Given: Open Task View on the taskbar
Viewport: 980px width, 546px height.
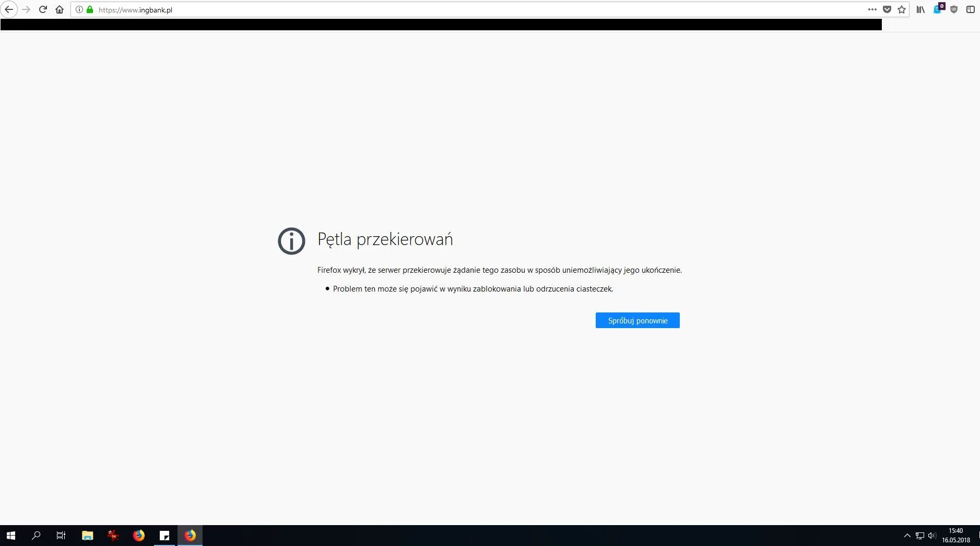Looking at the screenshot, I should coord(61,536).
